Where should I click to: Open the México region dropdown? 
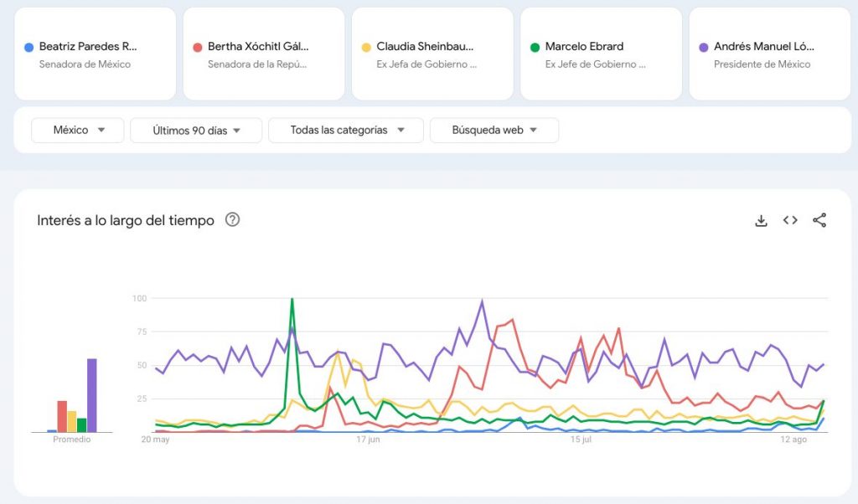78,131
